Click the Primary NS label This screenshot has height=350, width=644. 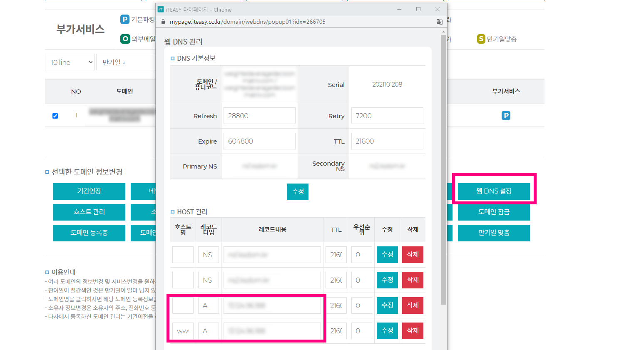[x=200, y=166]
